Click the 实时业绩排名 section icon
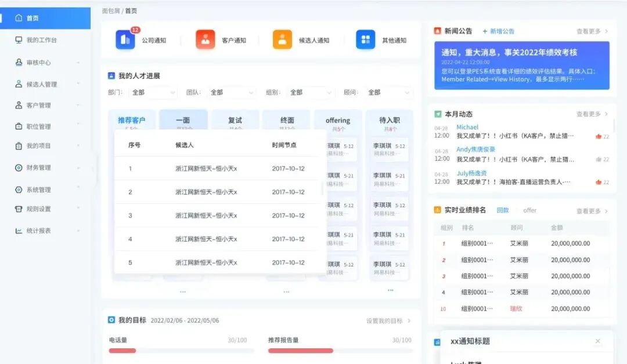This screenshot has width=627, height=364. 438,210
